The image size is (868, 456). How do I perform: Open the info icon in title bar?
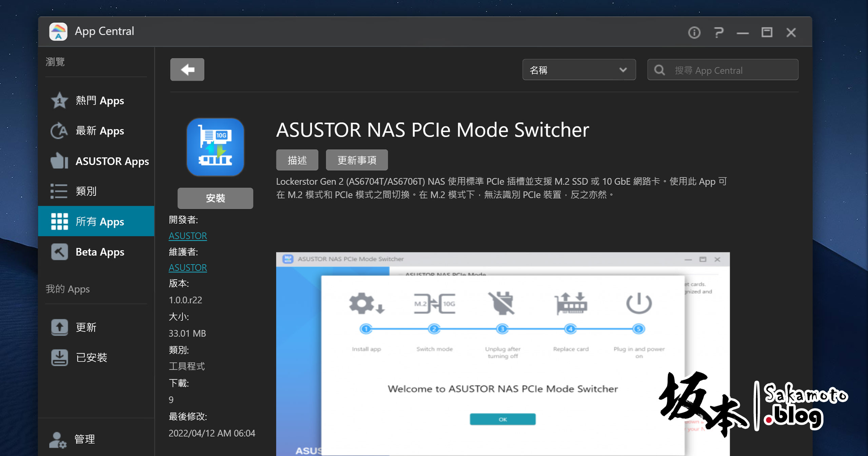tap(694, 33)
